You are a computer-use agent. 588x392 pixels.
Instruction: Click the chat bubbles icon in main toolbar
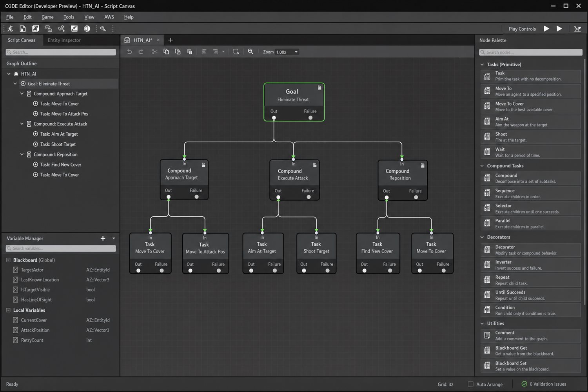pyautogui.click(x=49, y=29)
